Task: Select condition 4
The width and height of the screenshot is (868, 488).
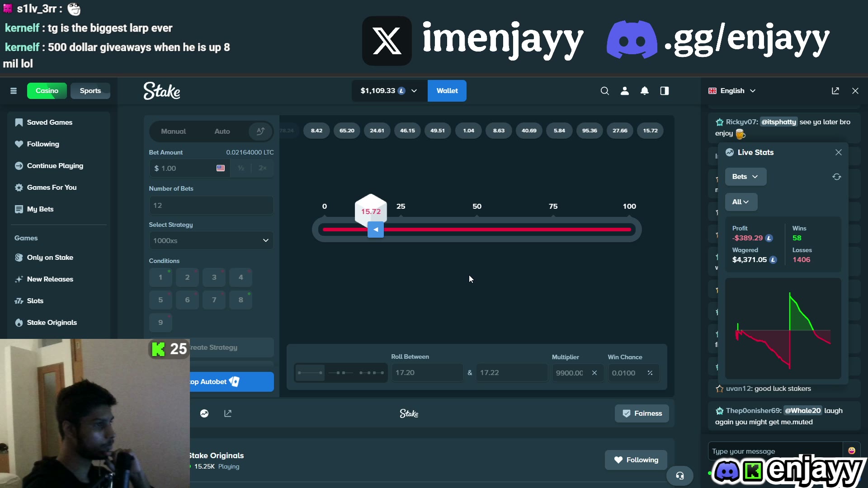Action: click(241, 277)
